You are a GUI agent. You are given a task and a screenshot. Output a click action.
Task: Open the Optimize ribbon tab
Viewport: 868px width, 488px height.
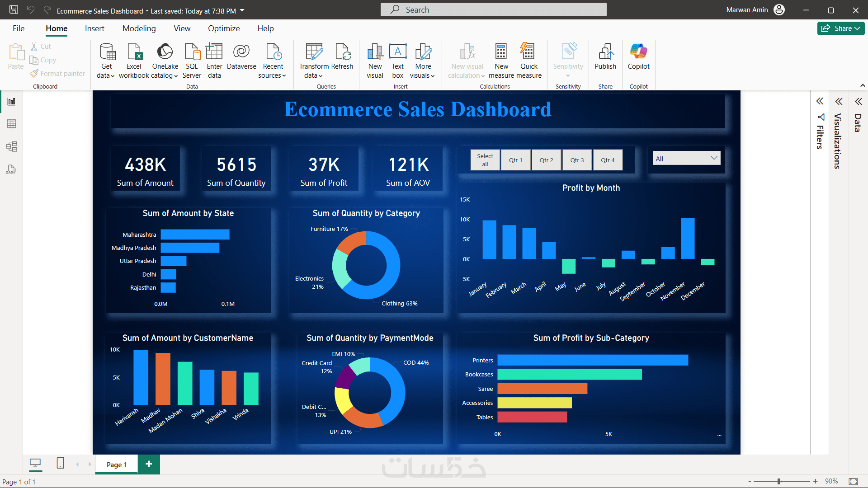pyautogui.click(x=224, y=28)
